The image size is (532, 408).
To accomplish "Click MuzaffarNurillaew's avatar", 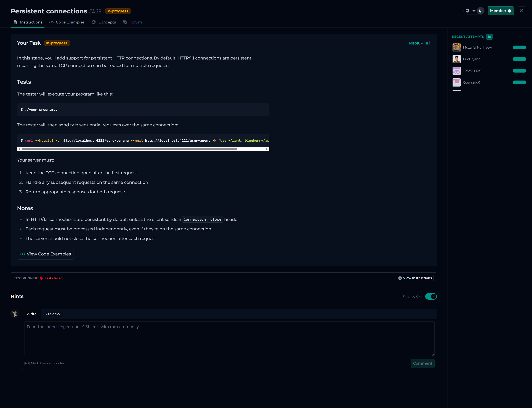I will pyautogui.click(x=456, y=47).
